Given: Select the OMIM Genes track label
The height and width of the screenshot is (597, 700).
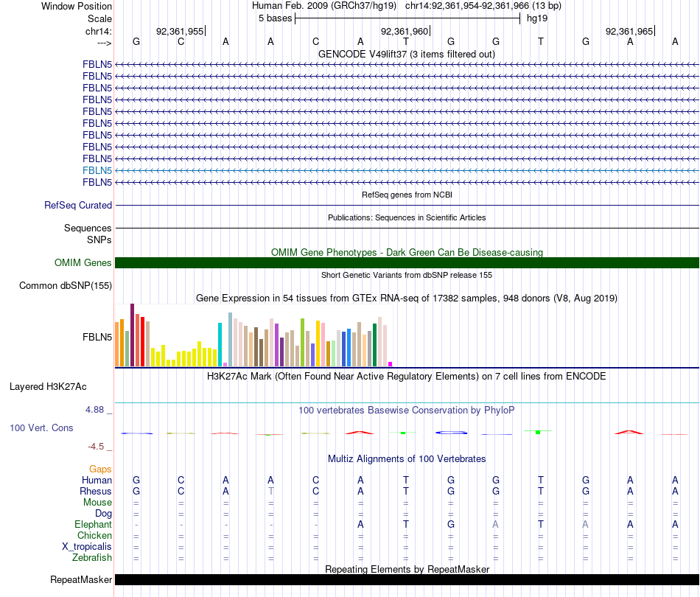Looking at the screenshot, I should pyautogui.click(x=83, y=263).
